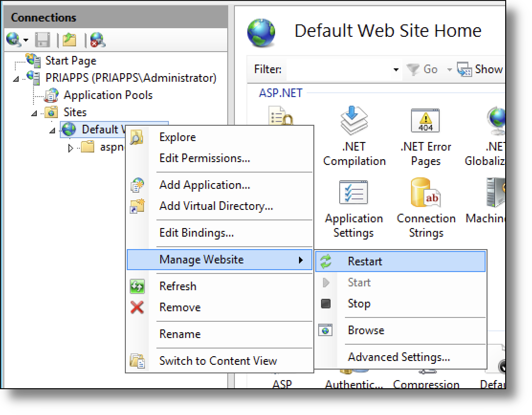Select the PRIAPPS server node
This screenshot has width=532, height=415.
click(131, 77)
